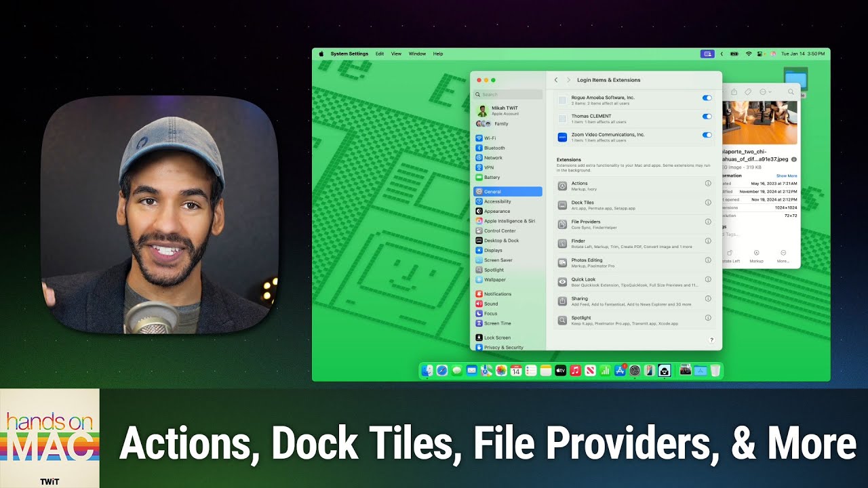Open the help question mark button
Viewport: 868px width, 488px height.
(x=711, y=340)
